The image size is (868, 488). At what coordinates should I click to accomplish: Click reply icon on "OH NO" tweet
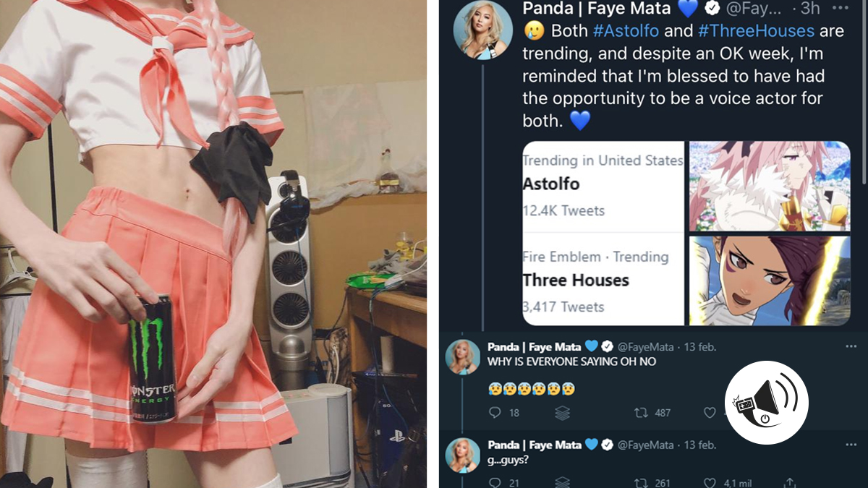495,413
